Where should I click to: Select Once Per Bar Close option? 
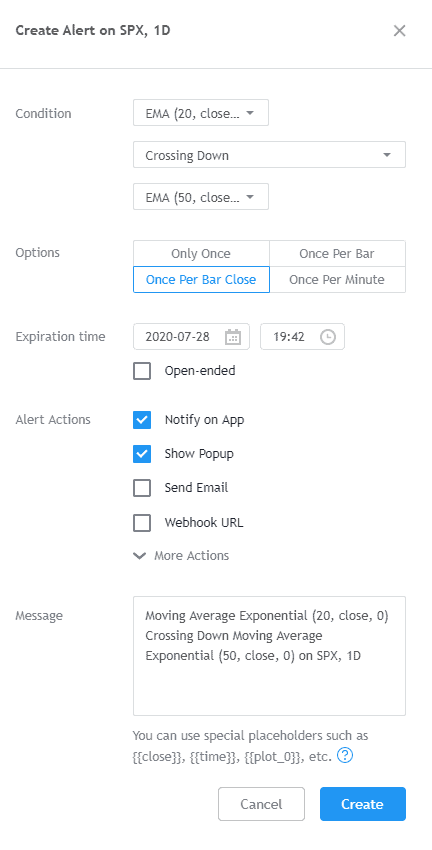(201, 280)
